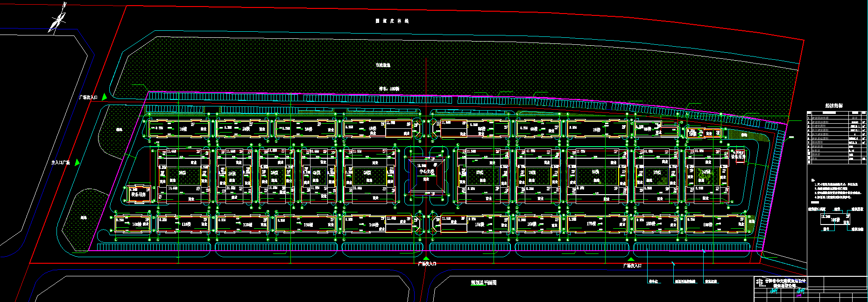Select the 10#楼 building label bottom left
This screenshot has height=302, width=868.
[137, 225]
